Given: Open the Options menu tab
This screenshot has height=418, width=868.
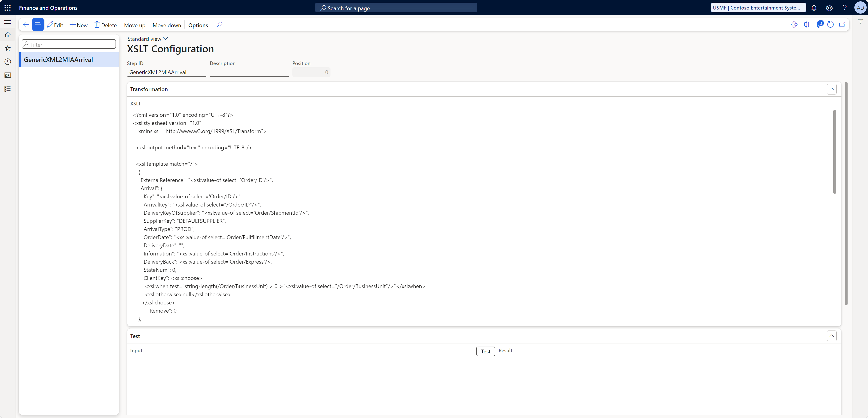Looking at the screenshot, I should click(198, 25).
